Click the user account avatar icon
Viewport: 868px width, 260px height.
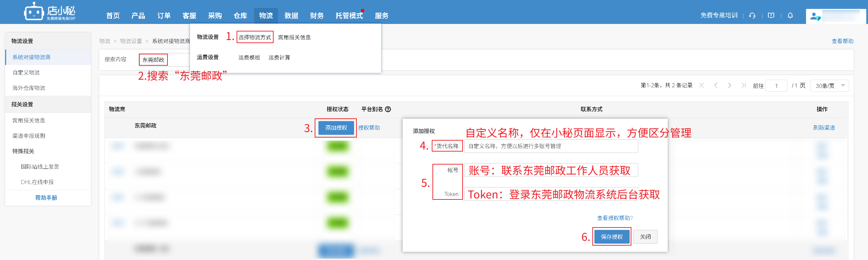(x=815, y=16)
